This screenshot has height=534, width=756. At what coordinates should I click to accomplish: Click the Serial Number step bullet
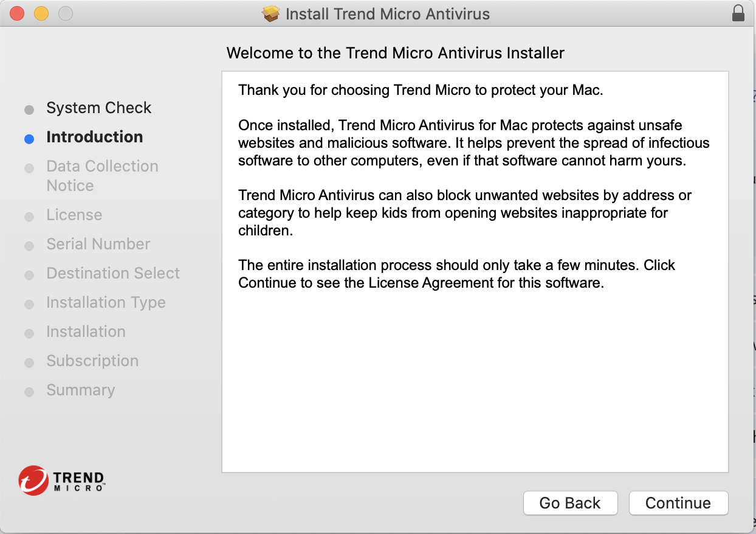pyautogui.click(x=29, y=246)
